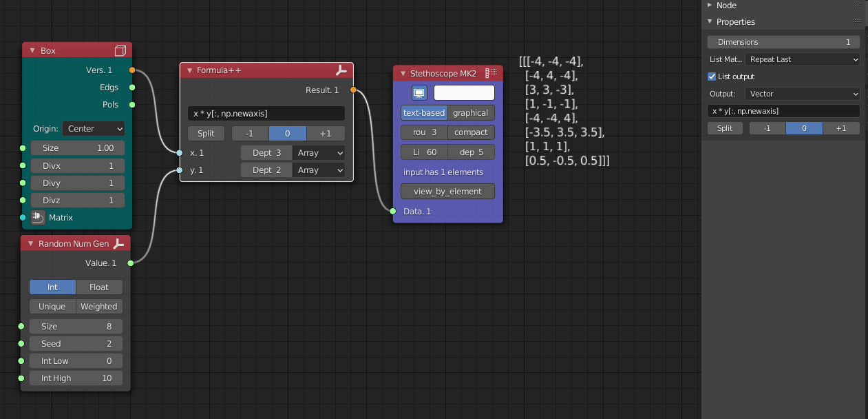Click the Divx input socket

click(23, 166)
